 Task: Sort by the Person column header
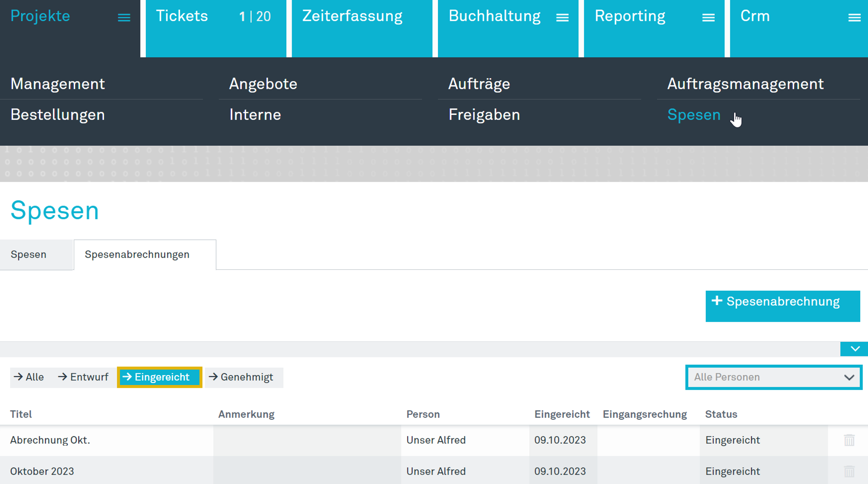coord(423,414)
